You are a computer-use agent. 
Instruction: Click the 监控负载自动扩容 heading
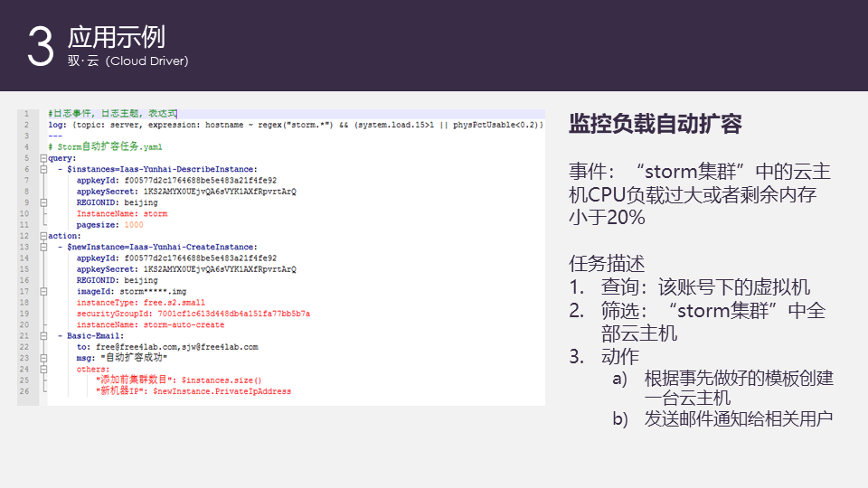pyautogui.click(x=656, y=124)
